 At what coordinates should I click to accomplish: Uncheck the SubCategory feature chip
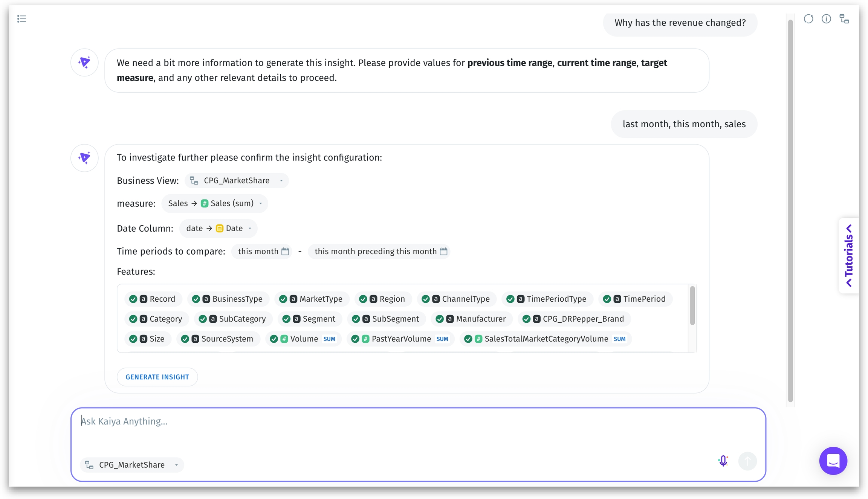(203, 319)
